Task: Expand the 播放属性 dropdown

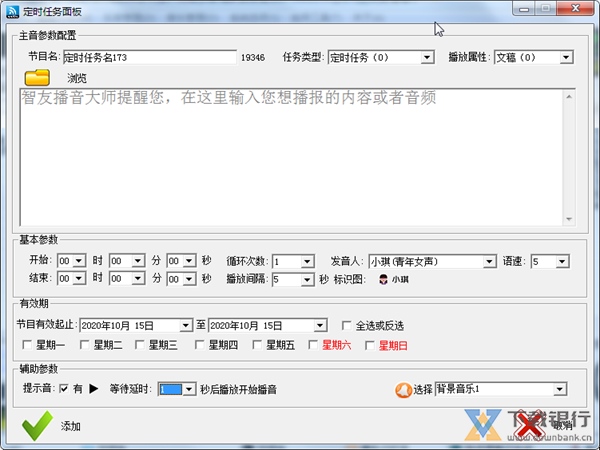Action: click(566, 58)
